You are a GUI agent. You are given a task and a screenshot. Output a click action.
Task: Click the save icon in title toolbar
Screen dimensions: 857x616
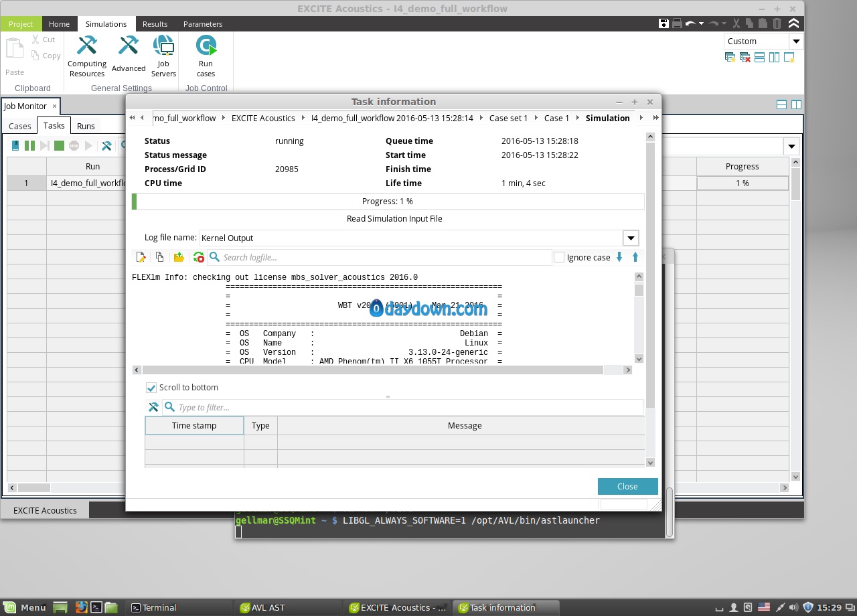pyautogui.click(x=664, y=23)
